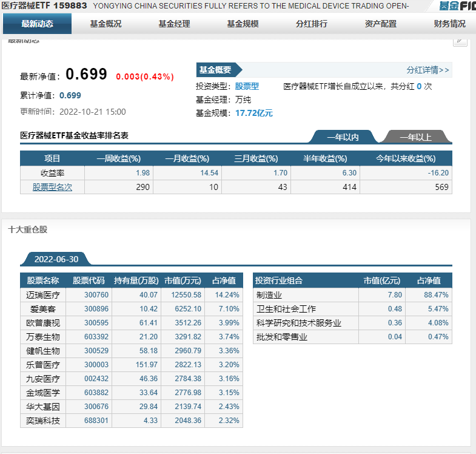
Task: Click the update time 2022-10-21 15:00
Action: [93, 112]
